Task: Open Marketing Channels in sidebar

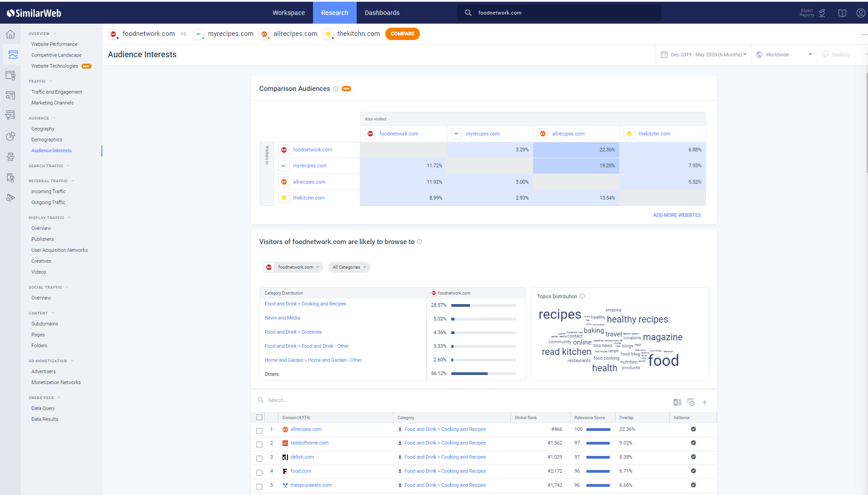Action: coord(52,103)
